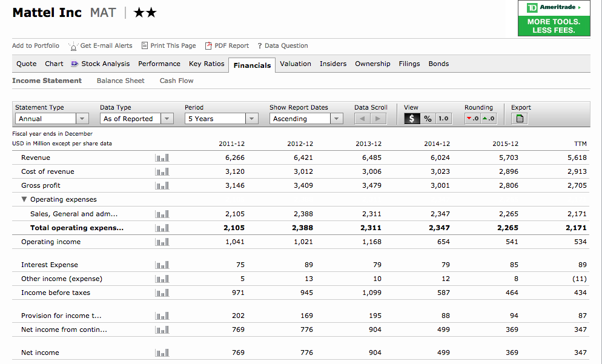Click the 2015-12 Gross profit value 2,806

coord(509,185)
